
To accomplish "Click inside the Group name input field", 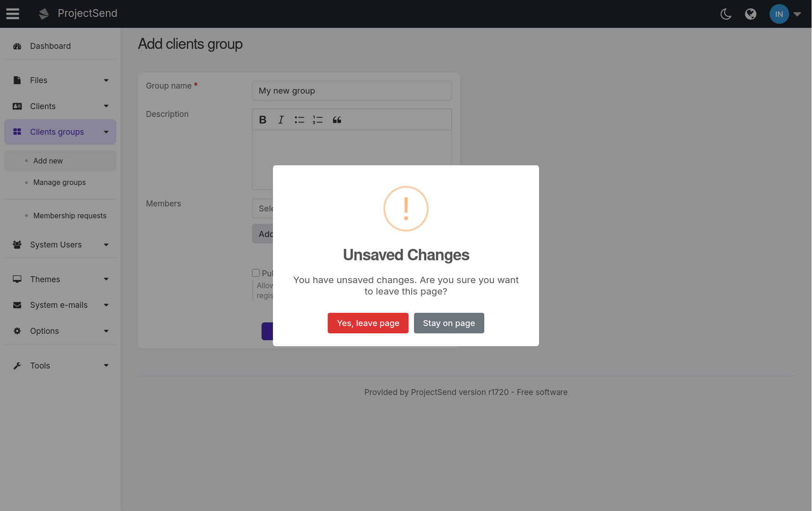I will (x=351, y=90).
